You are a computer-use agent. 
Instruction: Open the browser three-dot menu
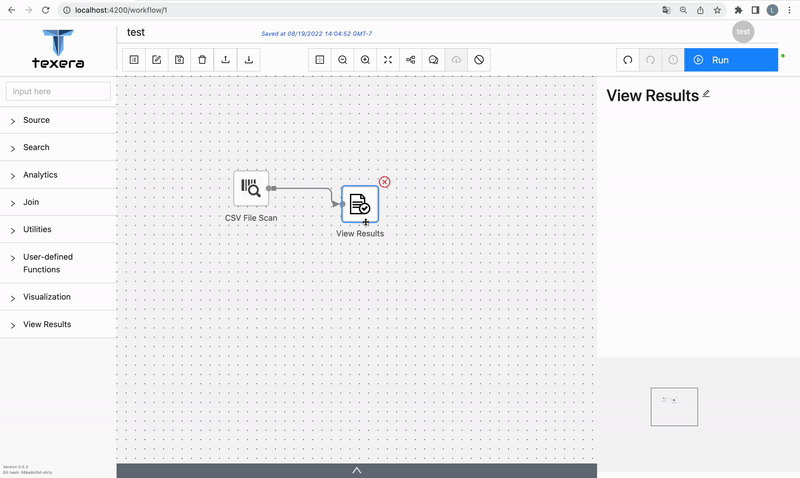point(789,10)
